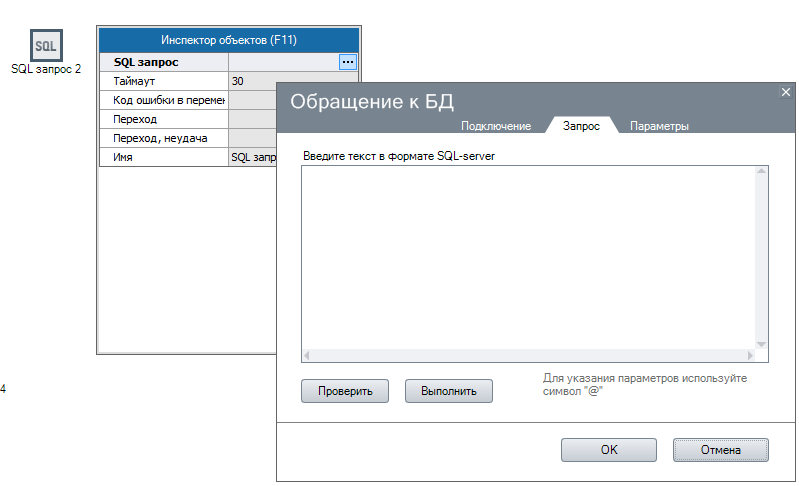799x486 pixels.
Task: Select the Переход property row
Action: (164, 119)
